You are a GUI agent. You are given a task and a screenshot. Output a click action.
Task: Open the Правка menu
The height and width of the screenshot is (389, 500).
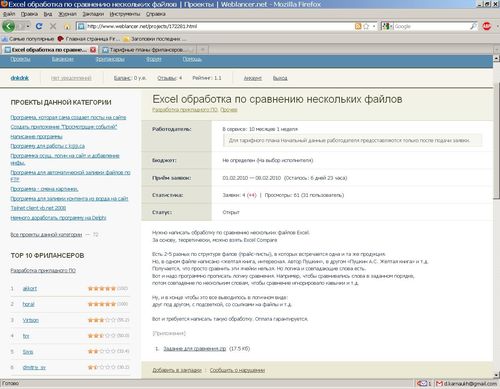point(29,14)
